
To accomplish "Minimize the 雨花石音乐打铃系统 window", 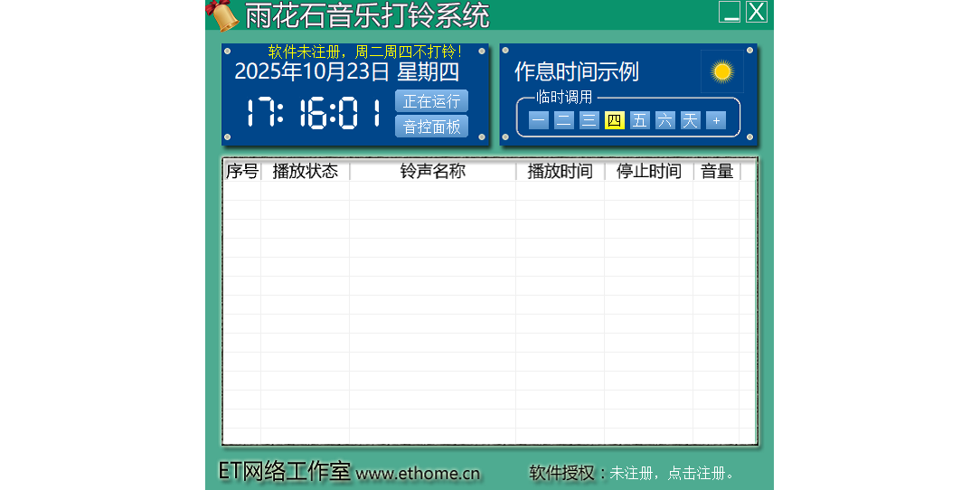I will point(730,12).
